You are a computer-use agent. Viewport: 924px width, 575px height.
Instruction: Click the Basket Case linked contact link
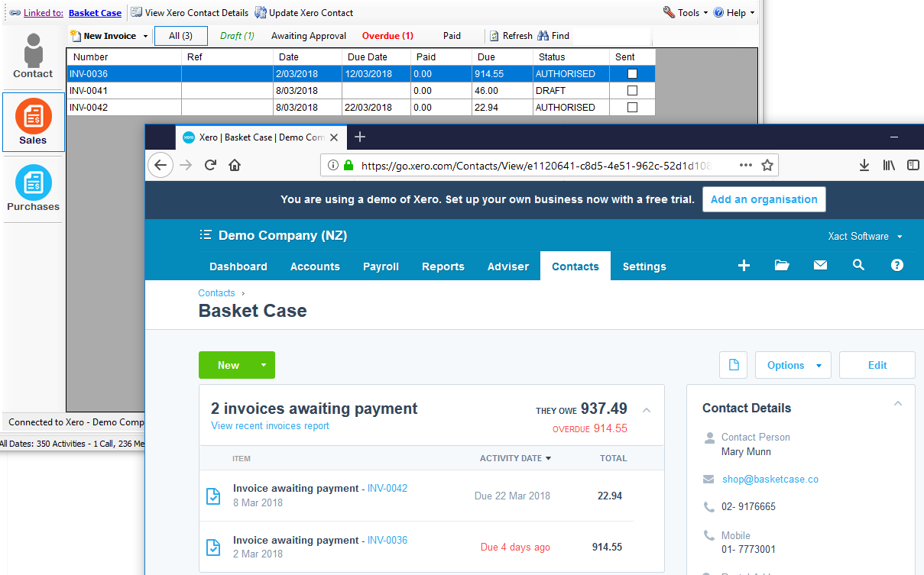pos(95,13)
